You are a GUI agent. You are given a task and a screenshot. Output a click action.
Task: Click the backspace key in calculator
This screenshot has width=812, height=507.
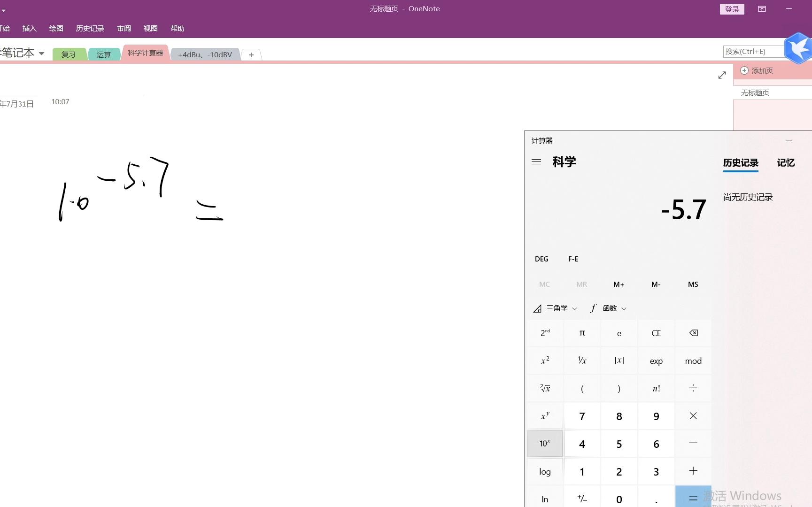693,333
